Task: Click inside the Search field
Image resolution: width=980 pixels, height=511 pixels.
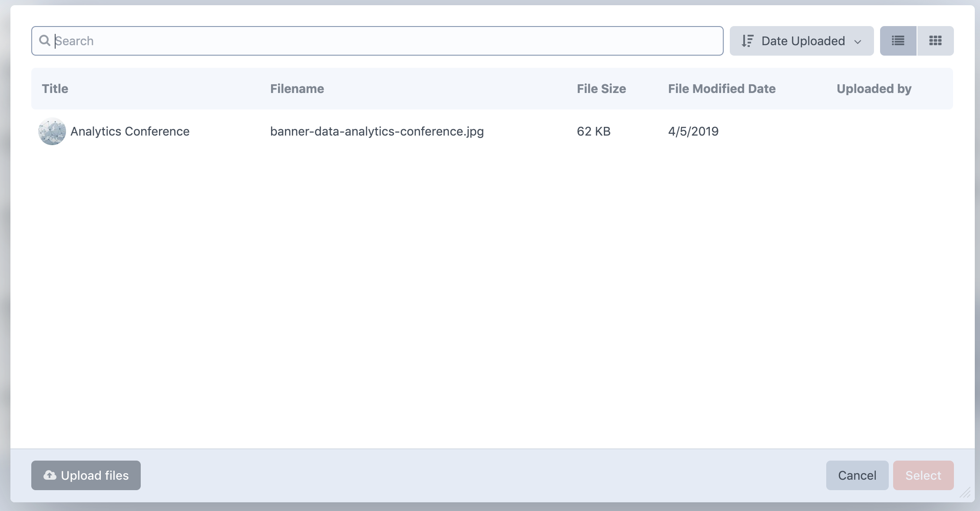Action: pos(382,41)
